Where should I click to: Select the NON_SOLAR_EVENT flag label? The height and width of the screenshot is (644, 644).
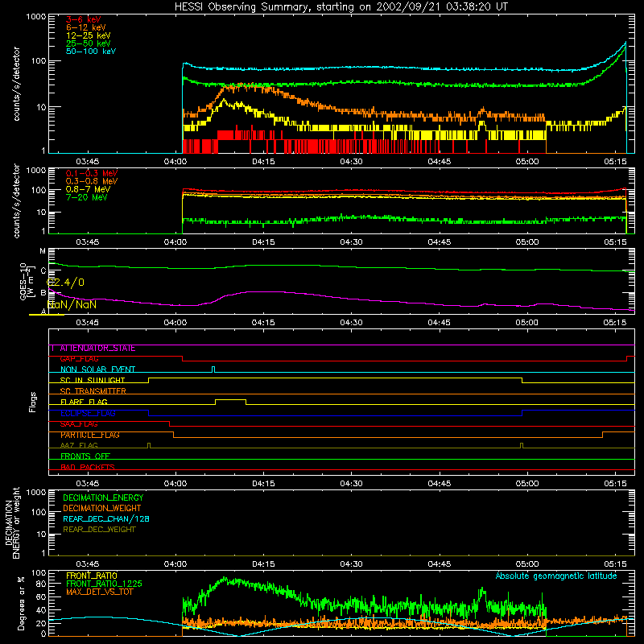97,369
